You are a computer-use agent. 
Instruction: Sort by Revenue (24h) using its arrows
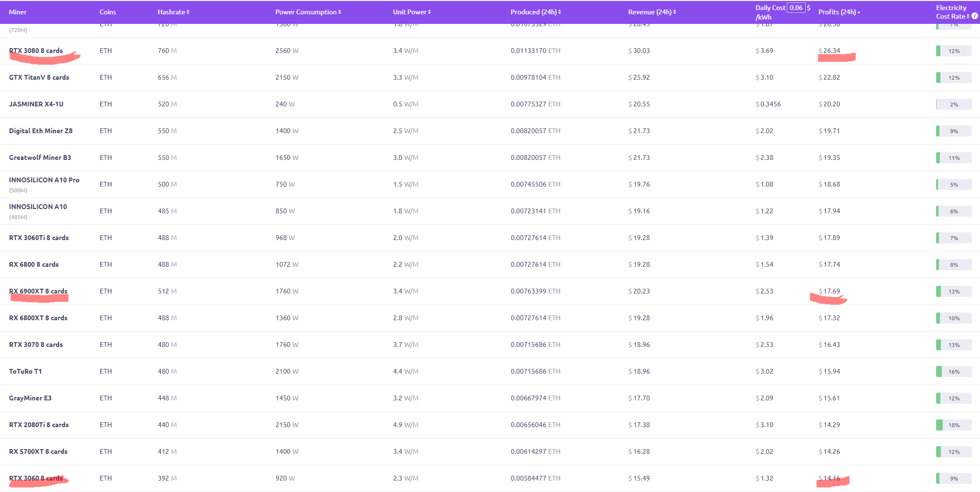675,12
